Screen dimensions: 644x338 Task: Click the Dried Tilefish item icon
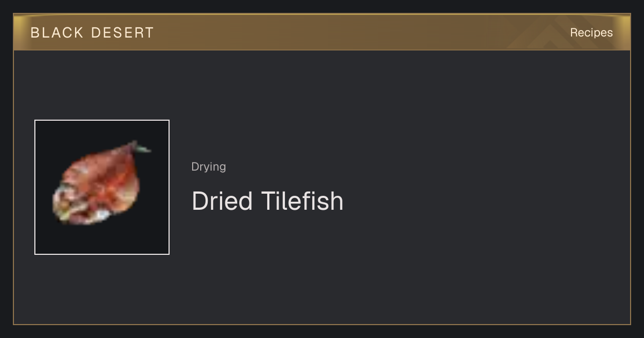pyautogui.click(x=102, y=187)
